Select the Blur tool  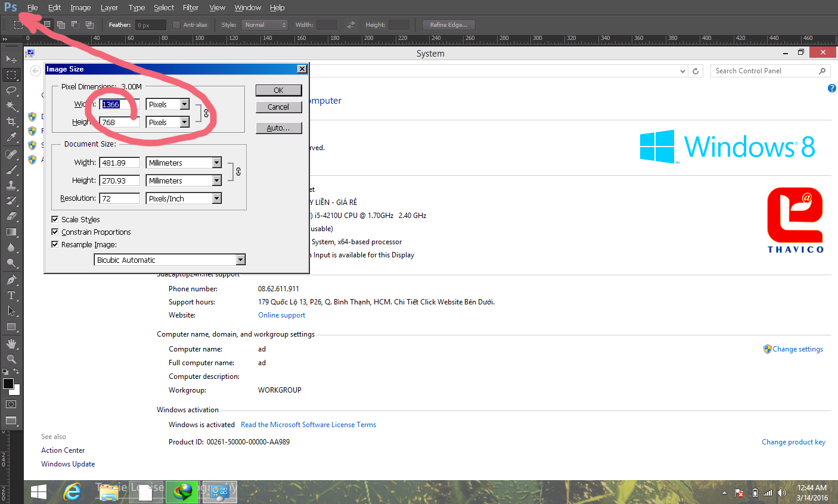pyautogui.click(x=11, y=247)
